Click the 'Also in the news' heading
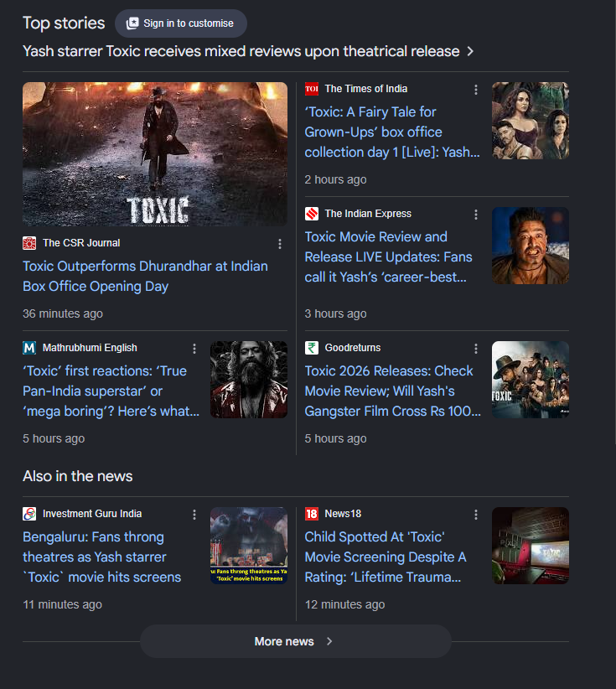This screenshot has width=616, height=689. click(x=78, y=476)
